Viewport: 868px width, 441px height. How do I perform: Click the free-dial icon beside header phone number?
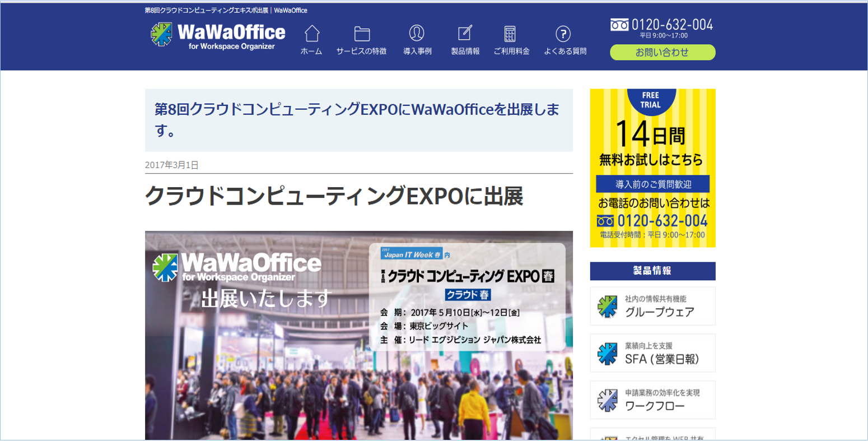[619, 25]
